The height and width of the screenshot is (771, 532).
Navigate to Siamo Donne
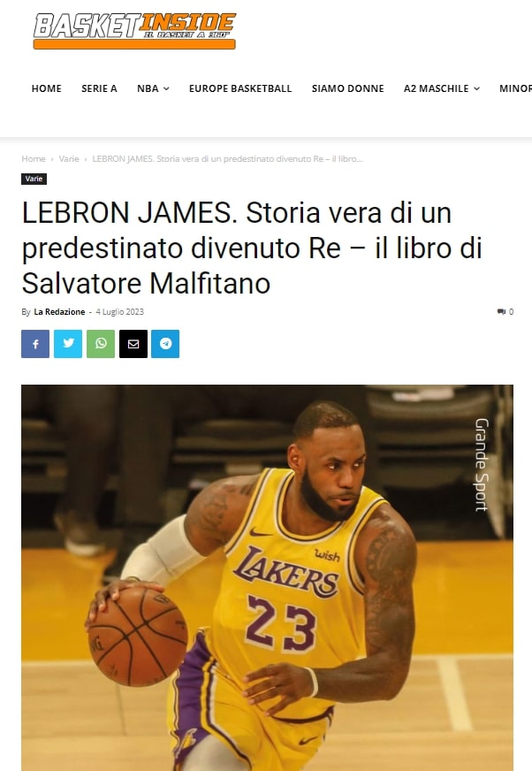tap(347, 88)
